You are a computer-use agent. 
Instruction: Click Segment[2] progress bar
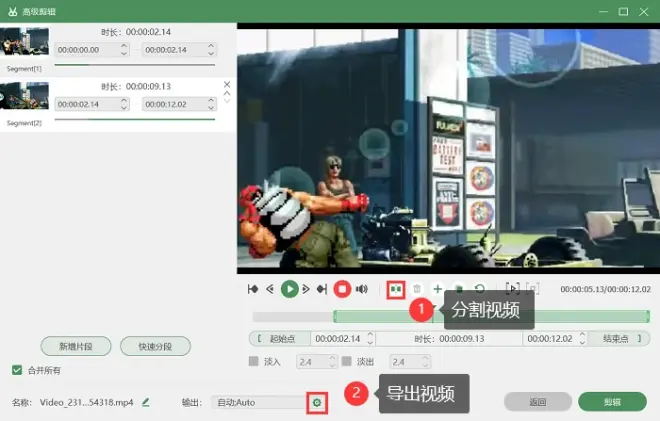coord(135,120)
